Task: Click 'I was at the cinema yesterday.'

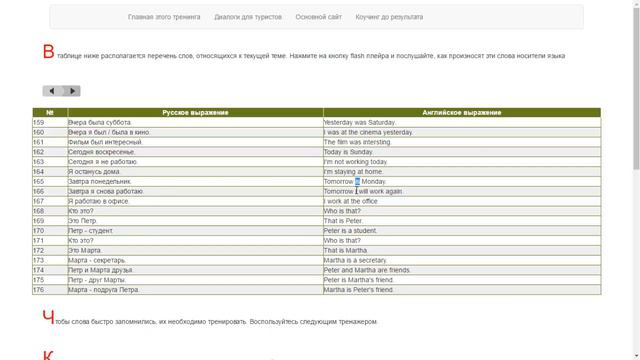Action: pos(462,132)
